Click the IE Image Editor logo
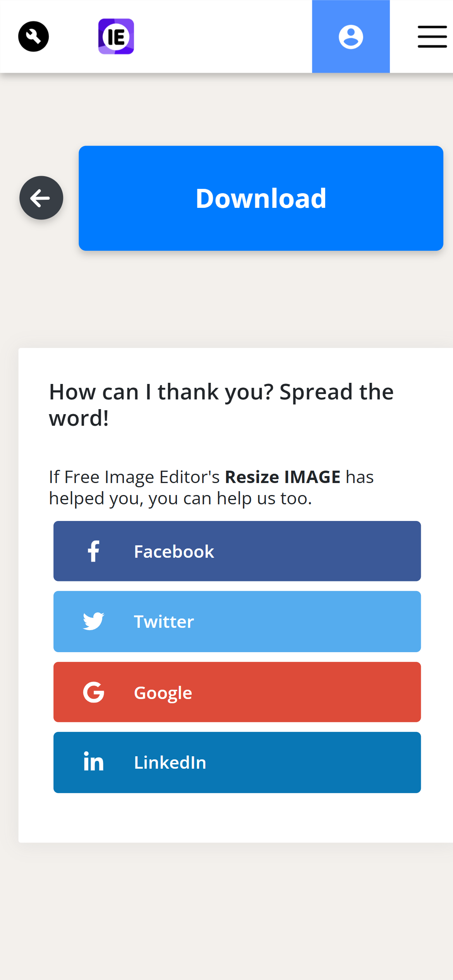453x980 pixels. tap(116, 37)
